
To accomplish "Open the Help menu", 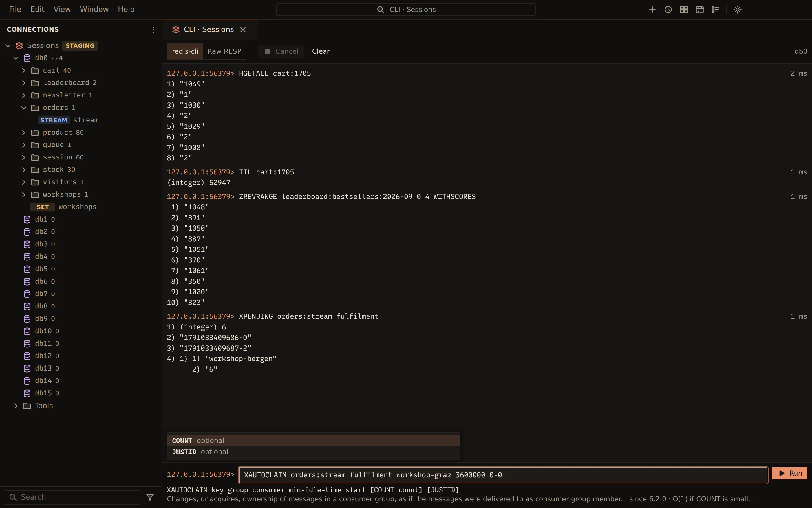I will (126, 9).
